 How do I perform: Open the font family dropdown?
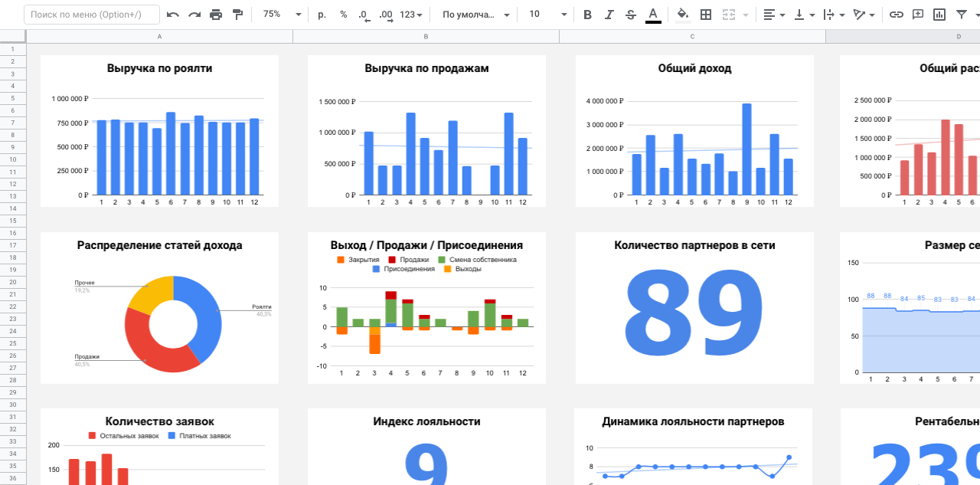pyautogui.click(x=475, y=15)
